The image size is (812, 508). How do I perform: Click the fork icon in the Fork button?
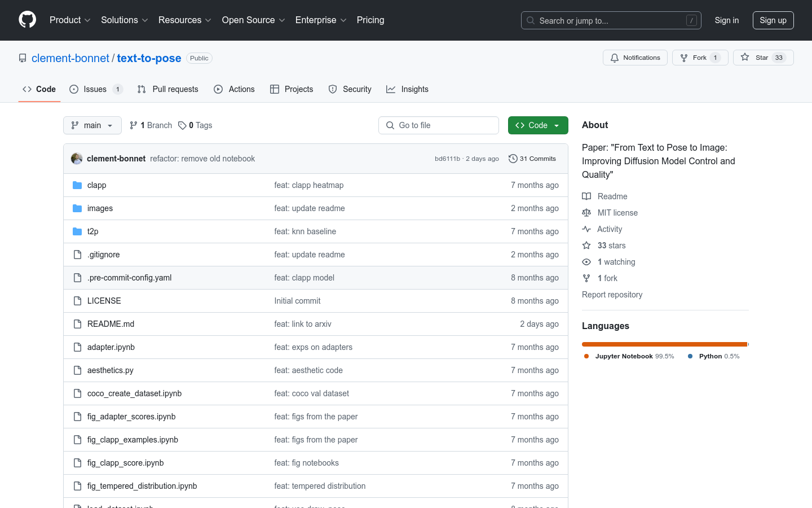[684, 58]
